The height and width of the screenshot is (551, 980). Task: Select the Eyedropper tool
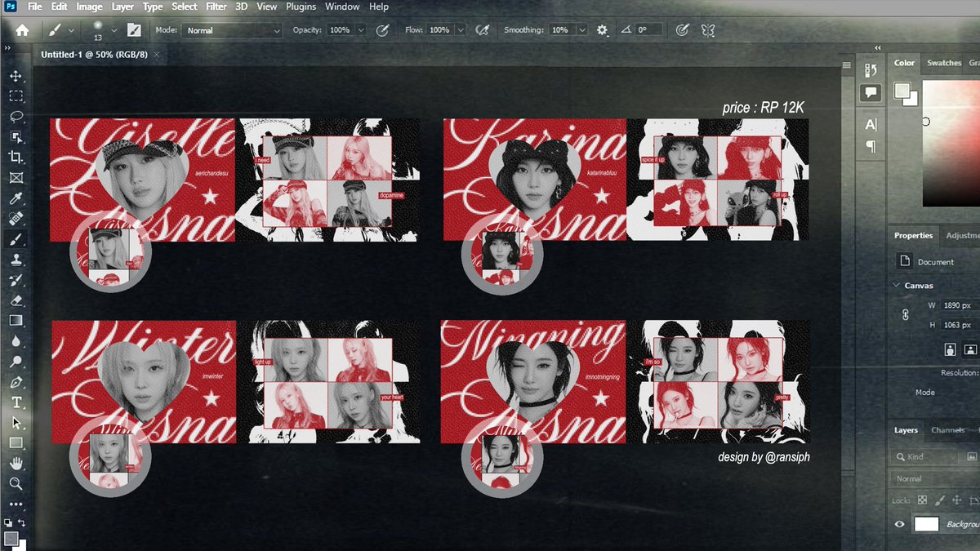coord(16,198)
